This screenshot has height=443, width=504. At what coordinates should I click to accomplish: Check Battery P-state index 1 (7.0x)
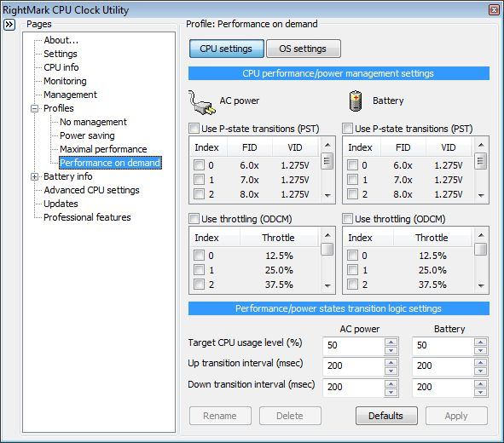coord(352,180)
